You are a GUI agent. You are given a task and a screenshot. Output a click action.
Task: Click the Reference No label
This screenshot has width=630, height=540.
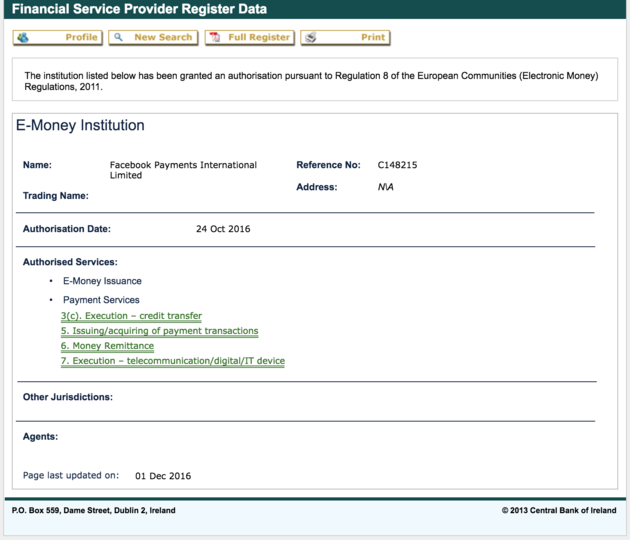click(x=328, y=165)
